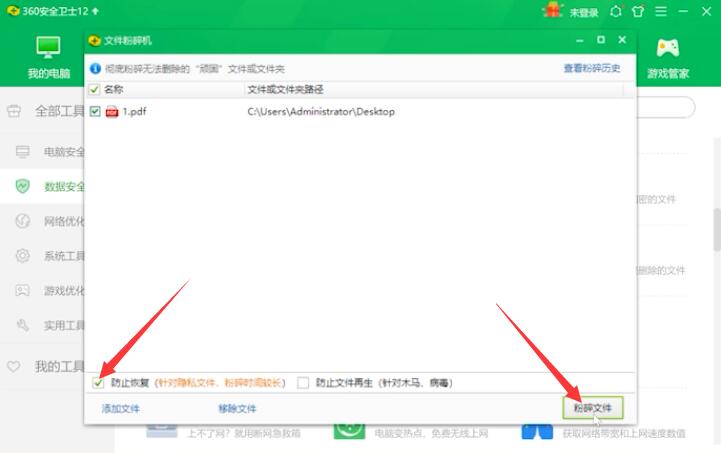Image resolution: width=721 pixels, height=453 pixels.
Task: Sort by 名称 column header
Action: click(x=113, y=89)
